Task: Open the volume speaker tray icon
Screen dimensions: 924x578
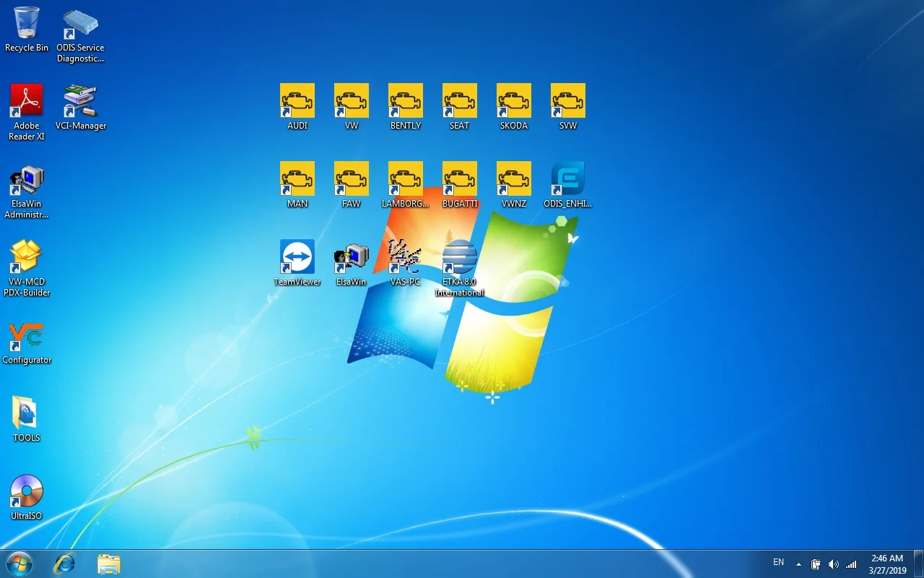Action: coord(834,564)
